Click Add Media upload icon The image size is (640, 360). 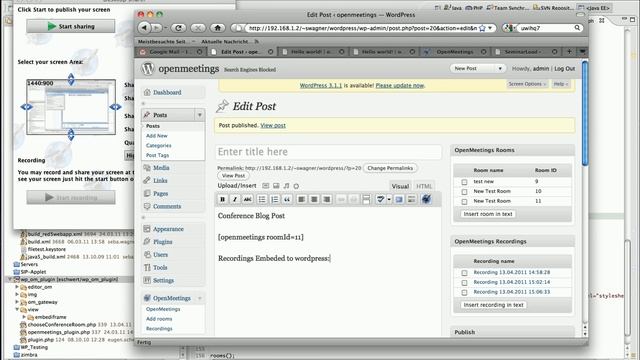click(296, 186)
